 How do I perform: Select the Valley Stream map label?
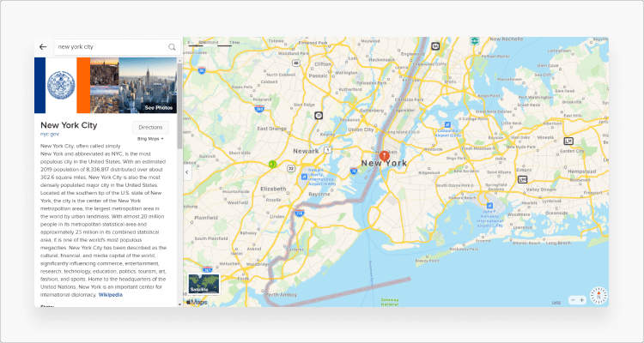click(x=541, y=190)
